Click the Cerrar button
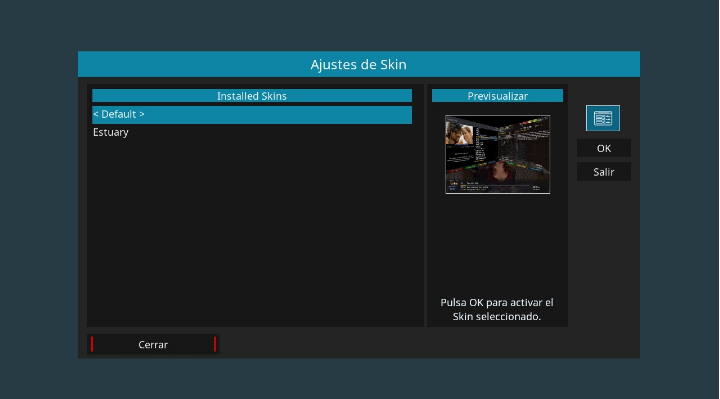 153,344
